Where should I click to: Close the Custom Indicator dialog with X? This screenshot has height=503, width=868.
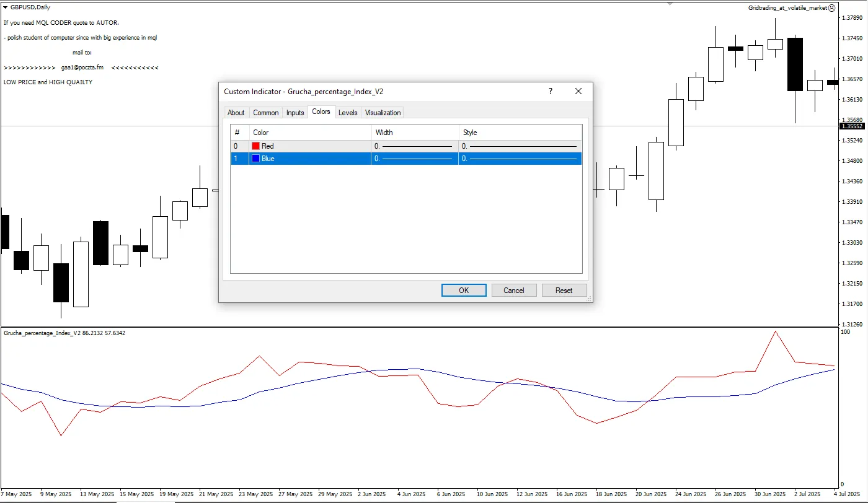pos(578,92)
